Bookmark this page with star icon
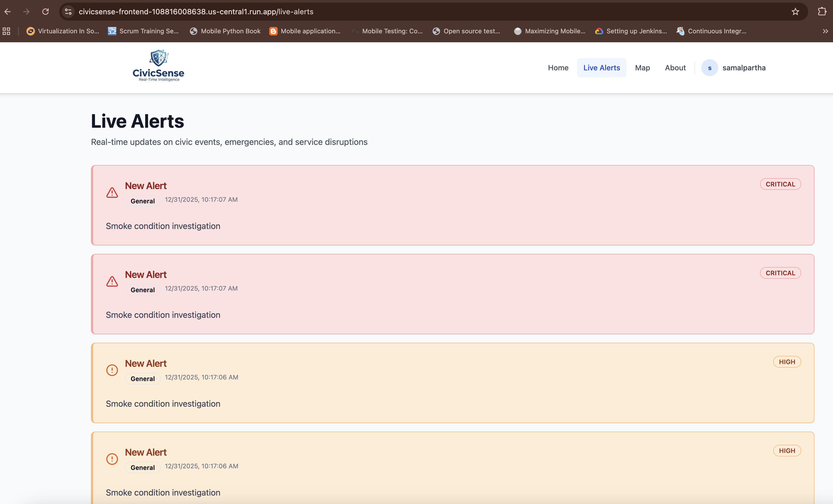Screen dimensions: 833x504 pos(795,12)
